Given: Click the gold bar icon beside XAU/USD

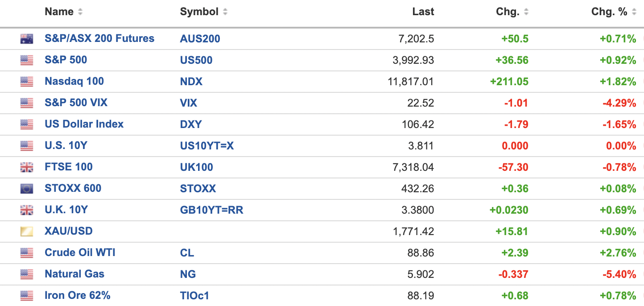Looking at the screenshot, I should click(x=27, y=232).
